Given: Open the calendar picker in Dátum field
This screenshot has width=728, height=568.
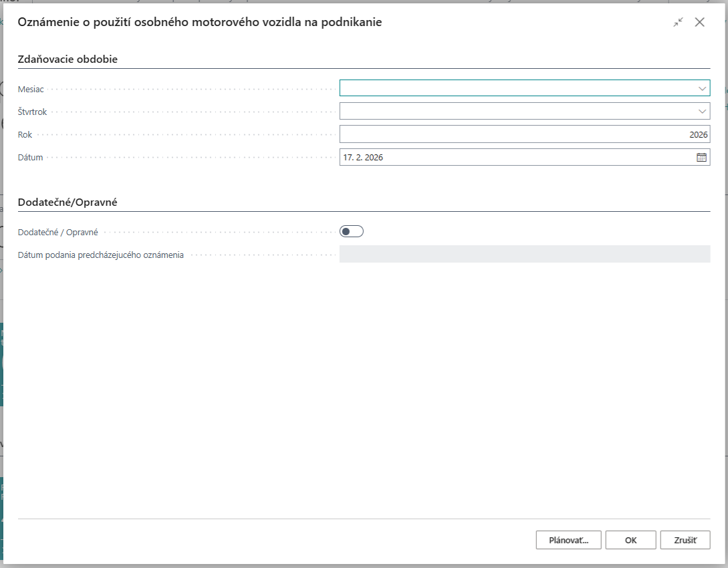Looking at the screenshot, I should pyautogui.click(x=701, y=158).
